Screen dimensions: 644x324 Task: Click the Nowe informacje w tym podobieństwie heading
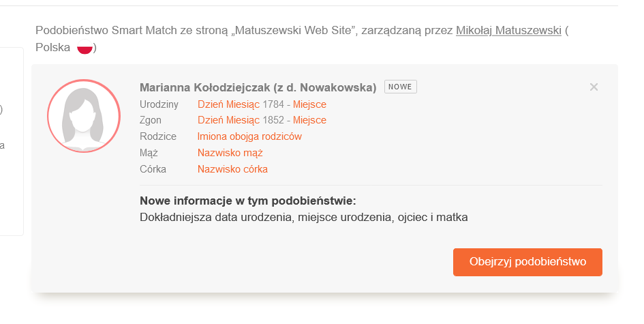click(247, 201)
